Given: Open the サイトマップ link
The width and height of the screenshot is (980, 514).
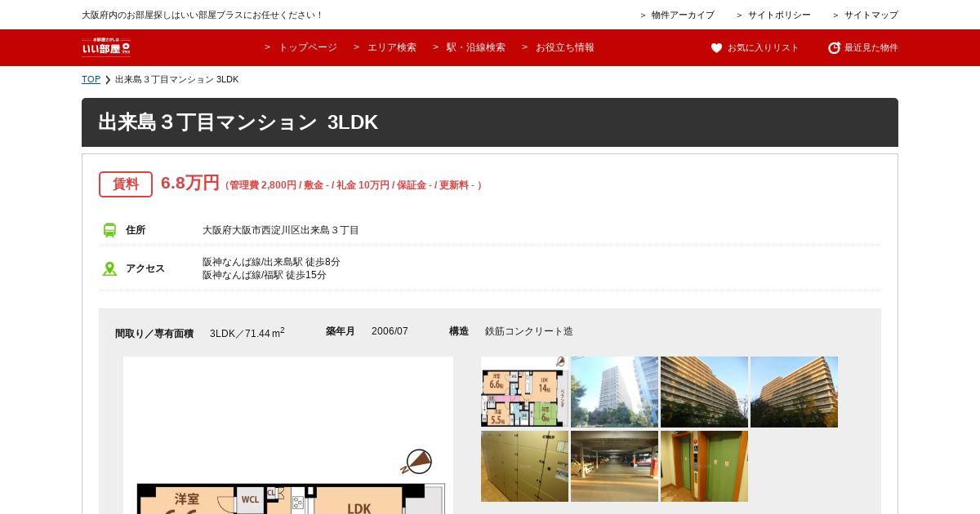Looking at the screenshot, I should click(x=871, y=15).
